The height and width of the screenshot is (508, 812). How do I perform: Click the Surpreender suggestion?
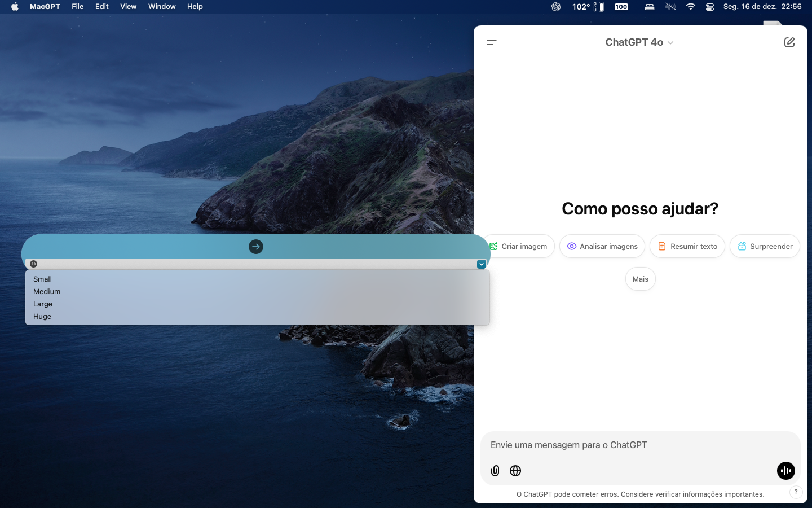(x=765, y=246)
